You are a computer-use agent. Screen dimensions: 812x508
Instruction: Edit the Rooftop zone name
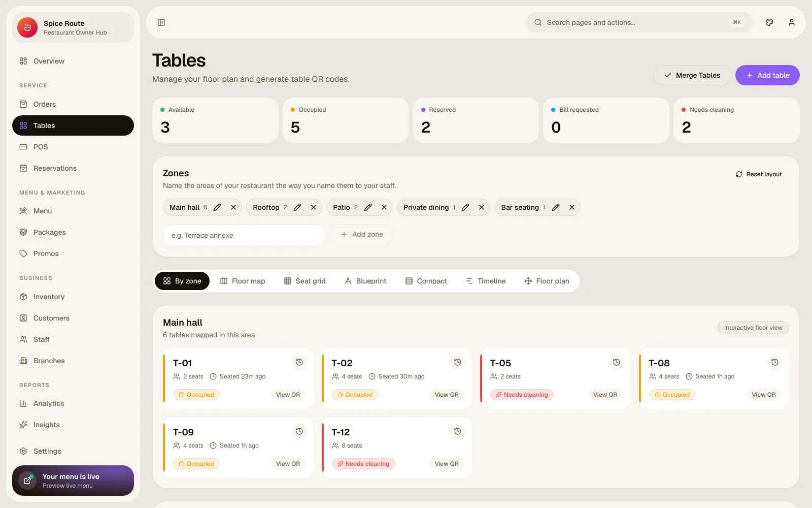coord(297,207)
